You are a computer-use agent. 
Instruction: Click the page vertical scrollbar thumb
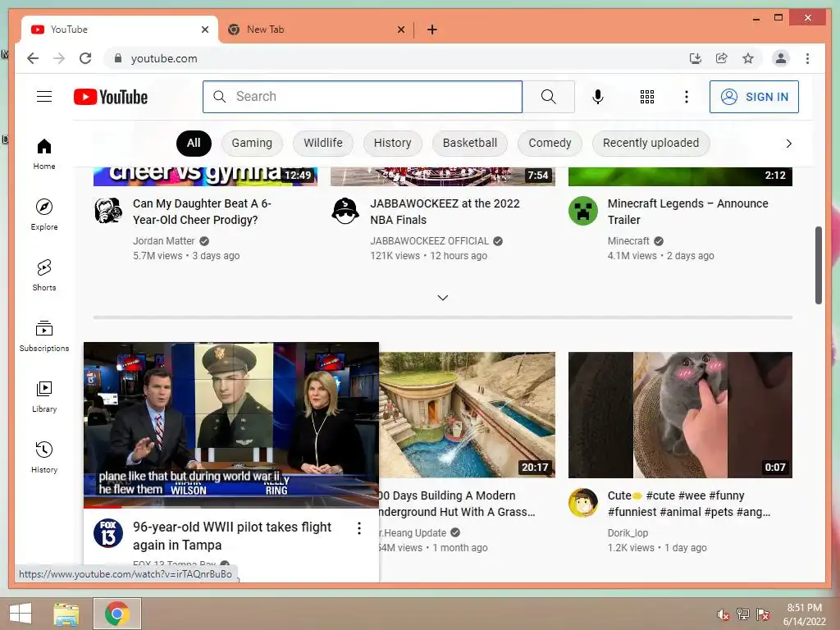click(x=818, y=265)
